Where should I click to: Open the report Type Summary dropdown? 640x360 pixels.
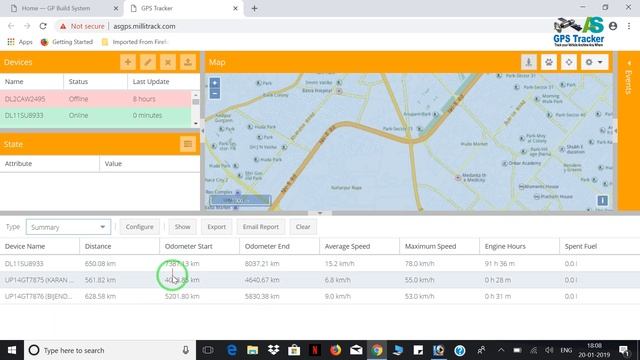click(x=68, y=227)
